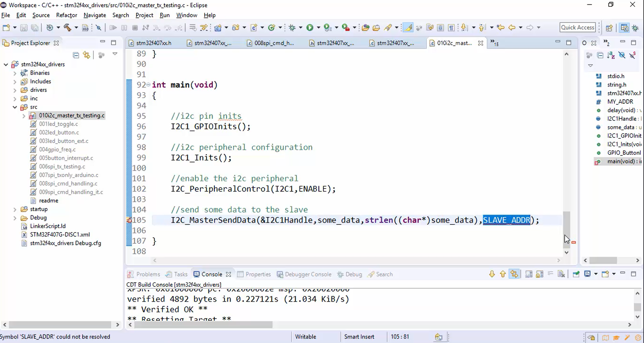The image size is (644, 343).
Task: Expand the startup folder
Action: pyautogui.click(x=15, y=209)
